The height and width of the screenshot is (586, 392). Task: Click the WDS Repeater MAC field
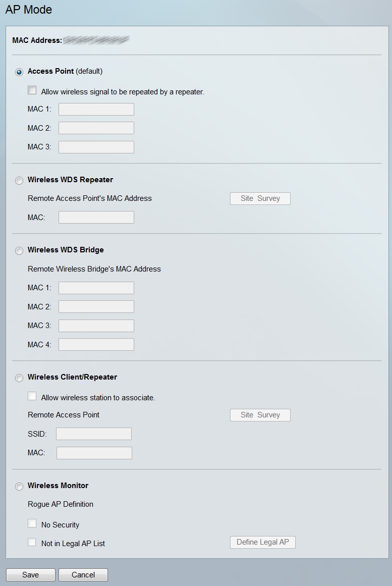pos(96,217)
